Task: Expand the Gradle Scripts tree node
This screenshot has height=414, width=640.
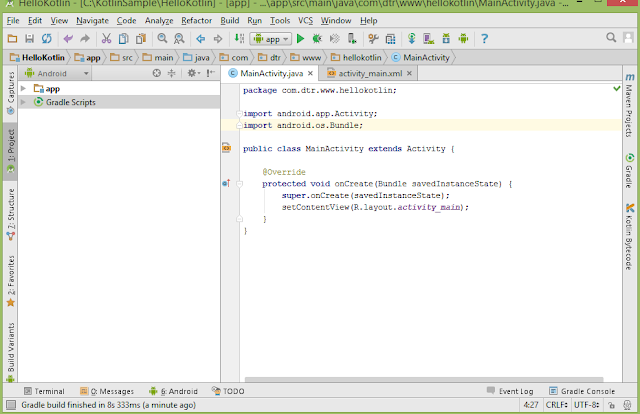Action: point(23,102)
